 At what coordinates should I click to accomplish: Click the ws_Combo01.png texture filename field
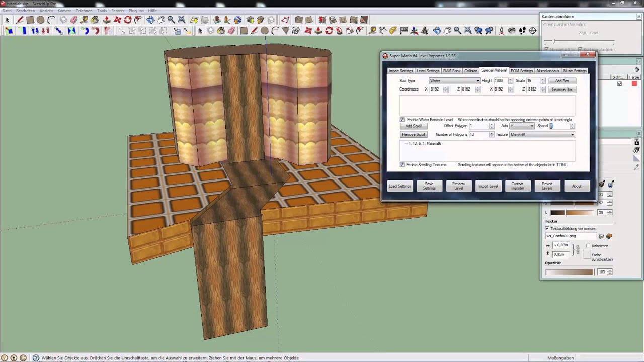(571, 236)
